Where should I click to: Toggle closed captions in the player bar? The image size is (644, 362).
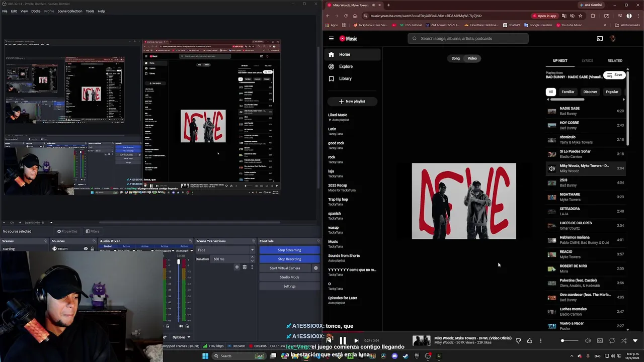coord(600,341)
